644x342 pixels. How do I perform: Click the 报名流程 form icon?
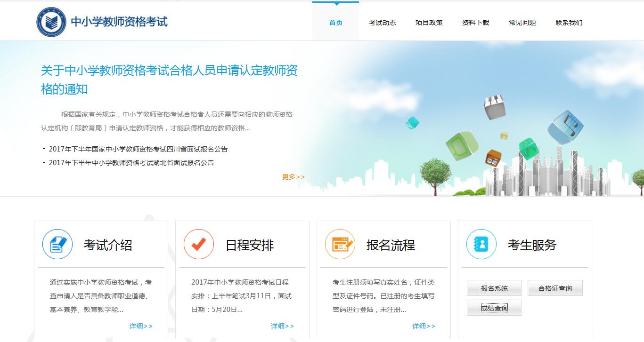point(340,244)
